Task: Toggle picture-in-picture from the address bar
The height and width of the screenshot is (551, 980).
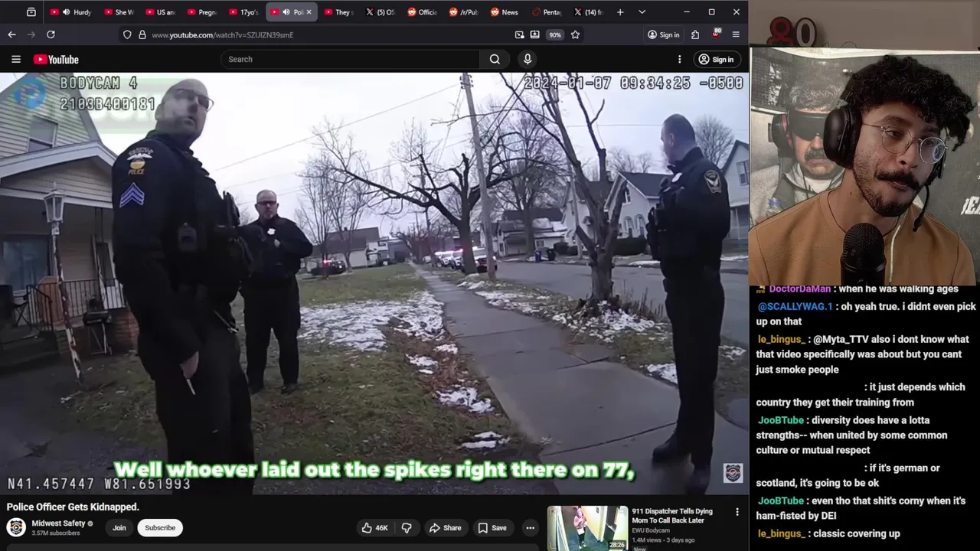Action: [x=519, y=34]
